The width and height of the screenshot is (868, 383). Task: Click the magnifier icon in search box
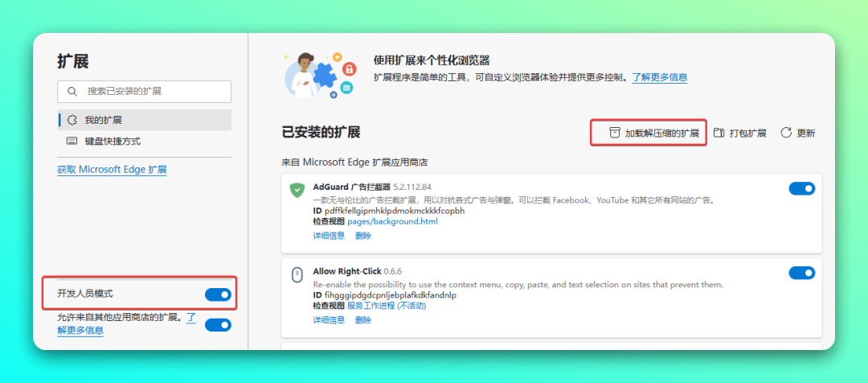pyautogui.click(x=72, y=92)
